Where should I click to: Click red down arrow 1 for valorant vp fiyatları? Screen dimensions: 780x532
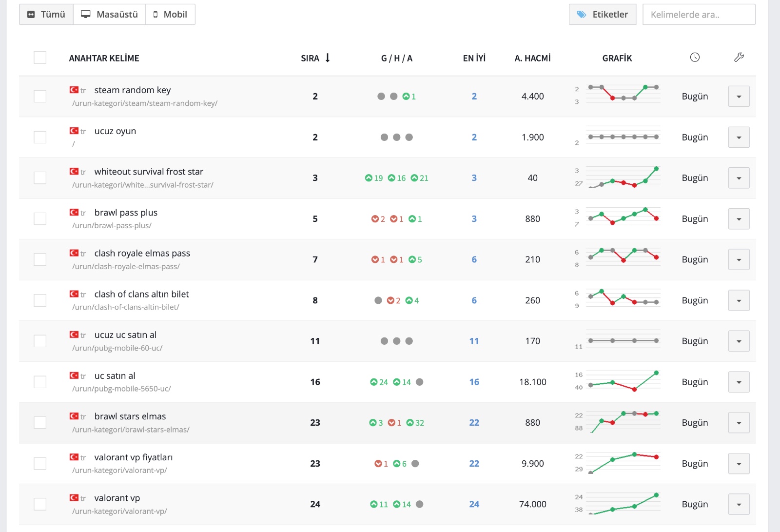(381, 464)
